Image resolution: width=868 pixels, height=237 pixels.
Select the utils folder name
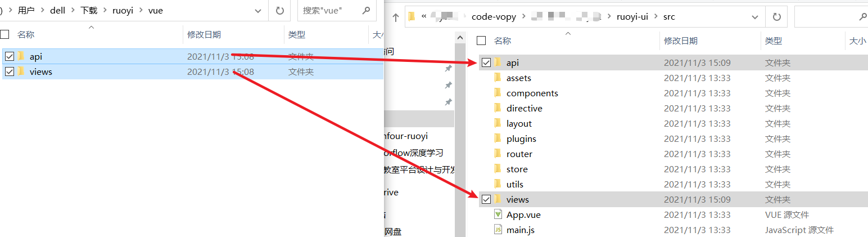[515, 184]
